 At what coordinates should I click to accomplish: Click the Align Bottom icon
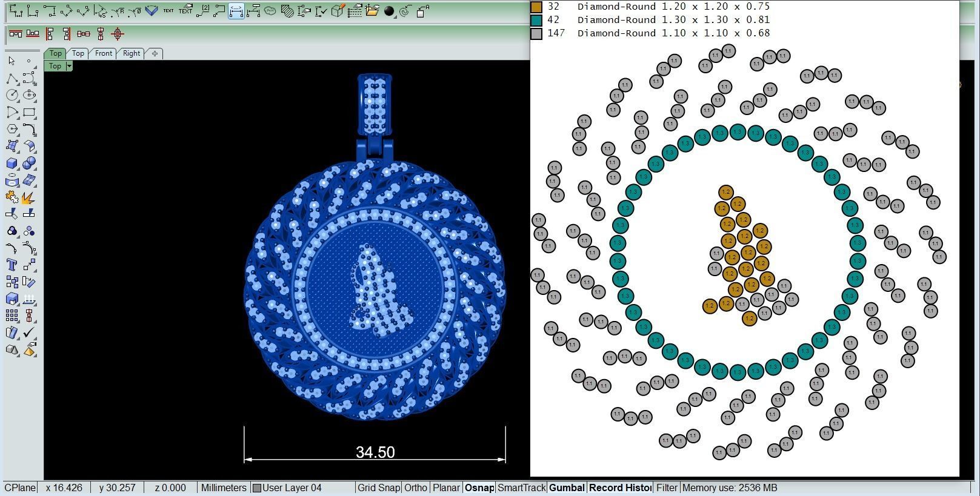pos(33,34)
